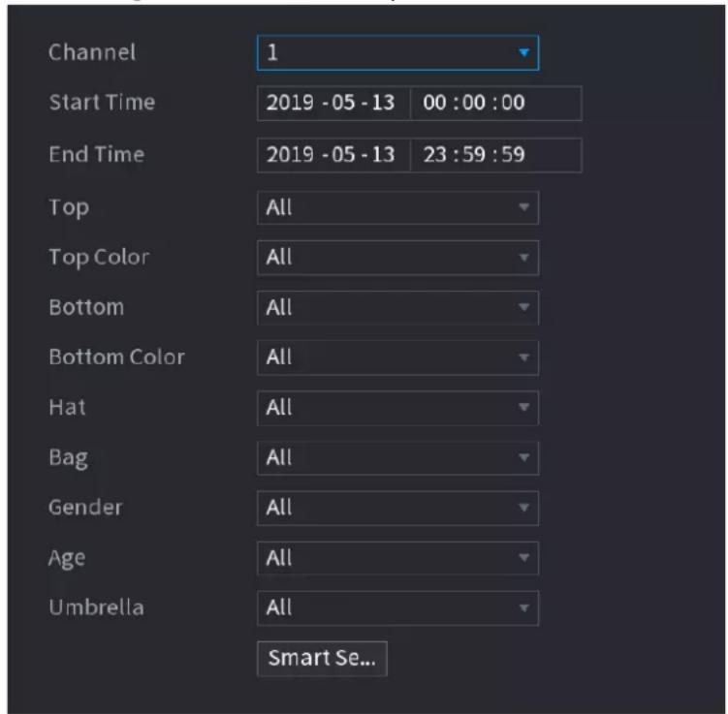Expand the Top clothing dropdown
This screenshot has width=728, height=714.
point(397,207)
